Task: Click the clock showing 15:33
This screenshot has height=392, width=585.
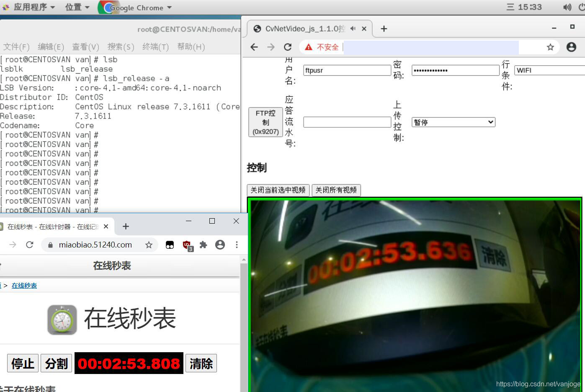Action: tap(530, 7)
